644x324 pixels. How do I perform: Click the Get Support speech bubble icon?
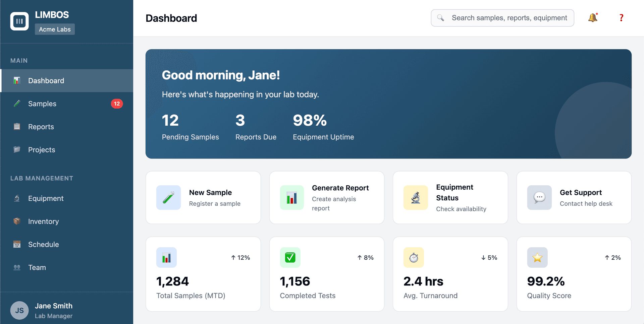pos(539,198)
